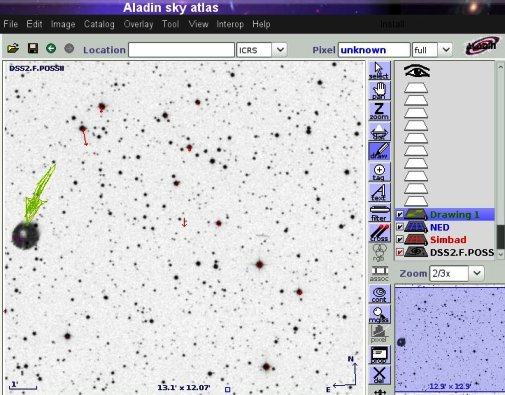Activate the draw tool
Screen dimensions: 505x395
click(379, 151)
